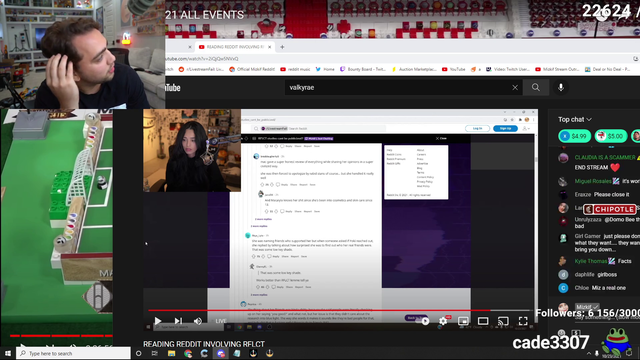This screenshot has width=640, height=360.
Task: Expand the Top chat dropdown
Action: (x=575, y=120)
